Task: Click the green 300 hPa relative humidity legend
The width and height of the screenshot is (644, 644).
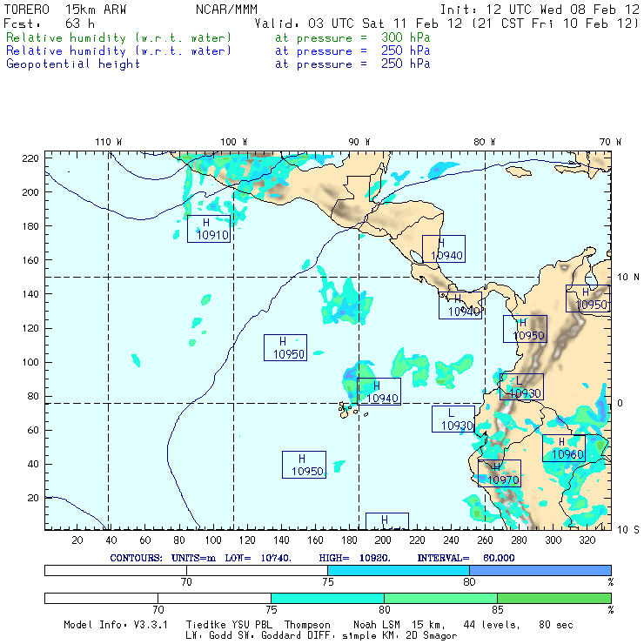Action: pos(119,38)
